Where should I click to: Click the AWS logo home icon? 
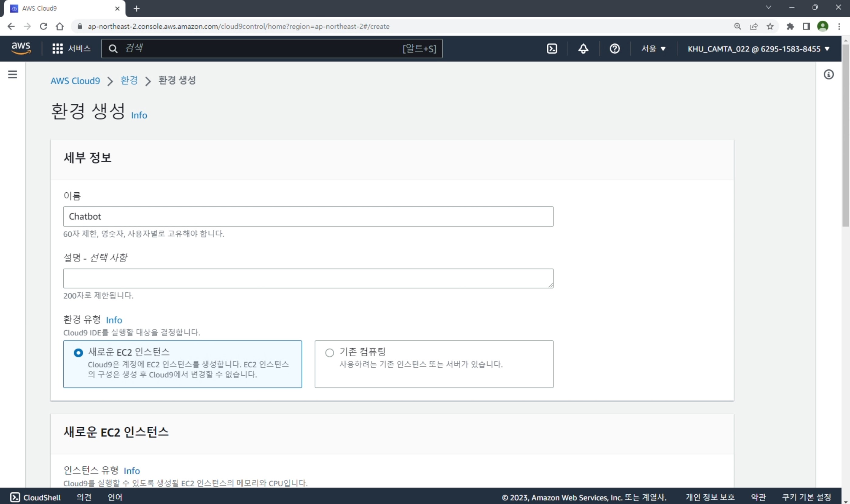click(x=21, y=48)
